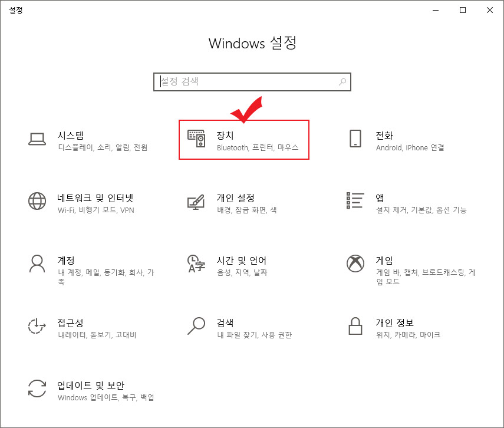Screen dimensions: 504x428
Task: Click the text 게임 바, 캡처, 브로드캐스팅
Action: (x=420, y=272)
